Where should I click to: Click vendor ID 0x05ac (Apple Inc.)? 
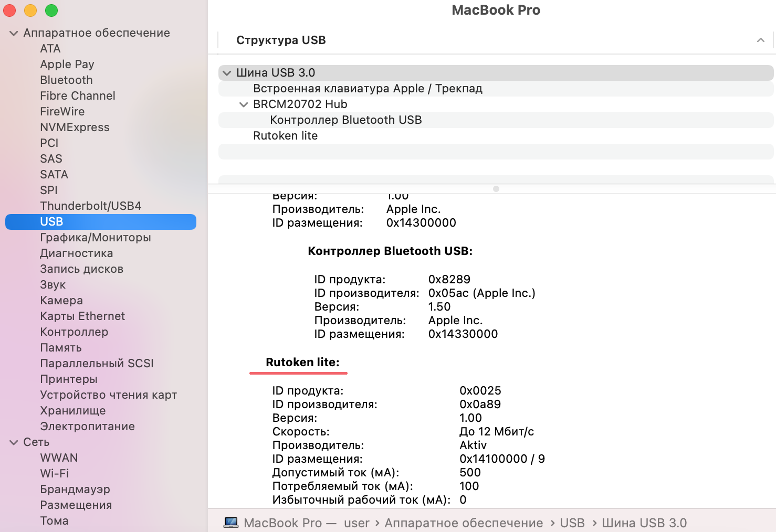click(x=482, y=293)
